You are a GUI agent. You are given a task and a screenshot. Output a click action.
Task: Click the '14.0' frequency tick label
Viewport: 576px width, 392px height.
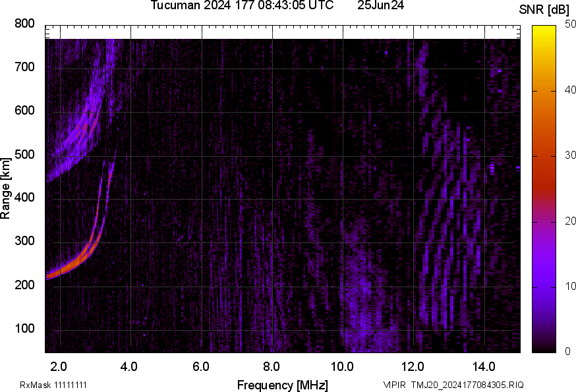click(484, 366)
